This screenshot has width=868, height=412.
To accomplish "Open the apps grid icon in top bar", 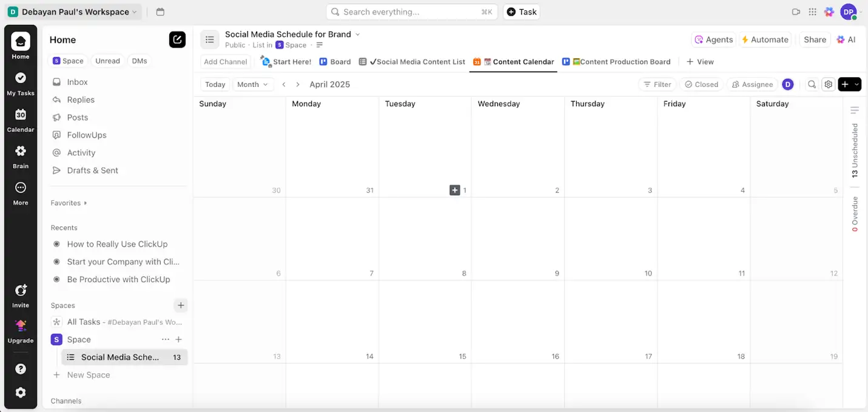I will click(812, 12).
